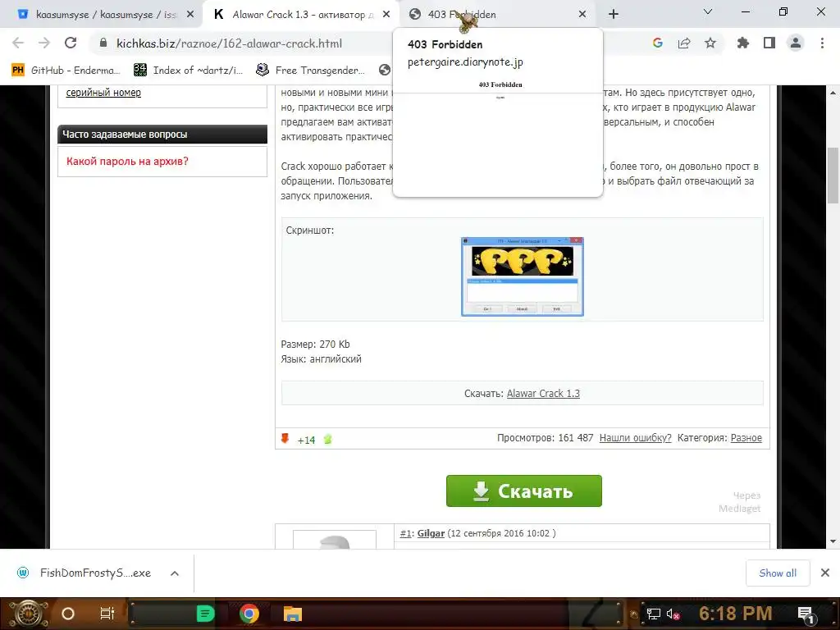Open the Какой пароль на архив? question

coord(127,162)
